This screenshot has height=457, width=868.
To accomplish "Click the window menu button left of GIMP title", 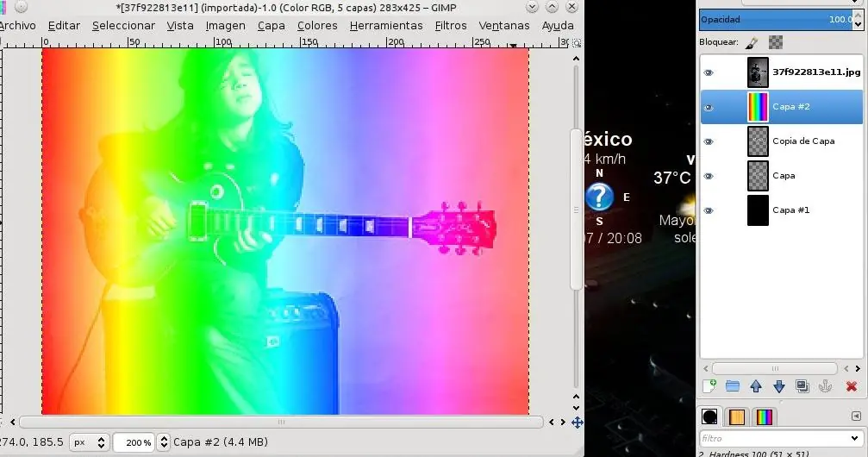I will (x=21, y=7).
